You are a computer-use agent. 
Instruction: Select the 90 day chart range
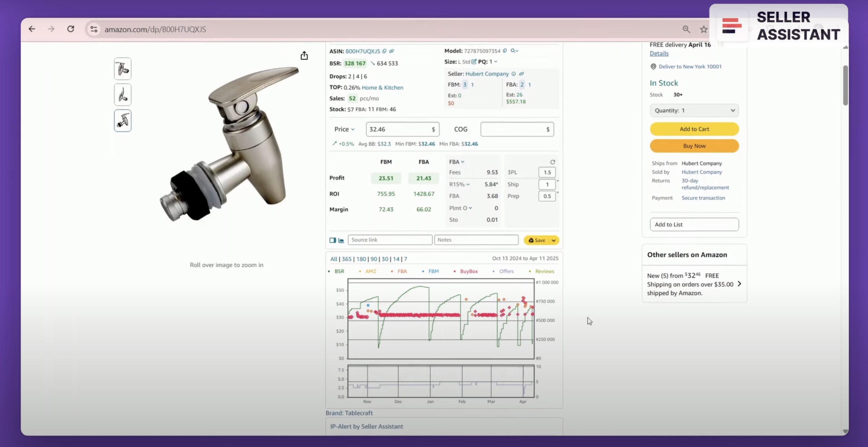[x=374, y=259]
